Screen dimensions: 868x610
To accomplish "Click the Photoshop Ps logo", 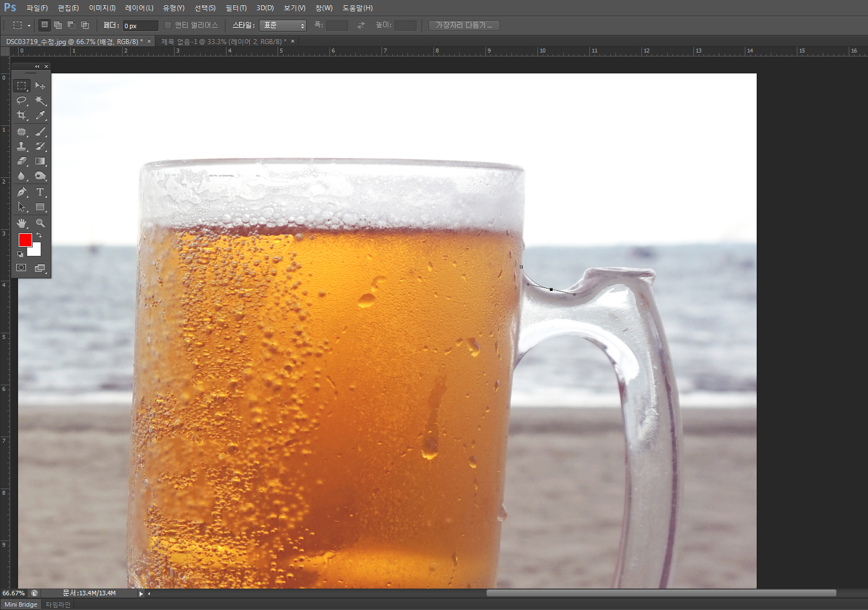I will pos(10,7).
